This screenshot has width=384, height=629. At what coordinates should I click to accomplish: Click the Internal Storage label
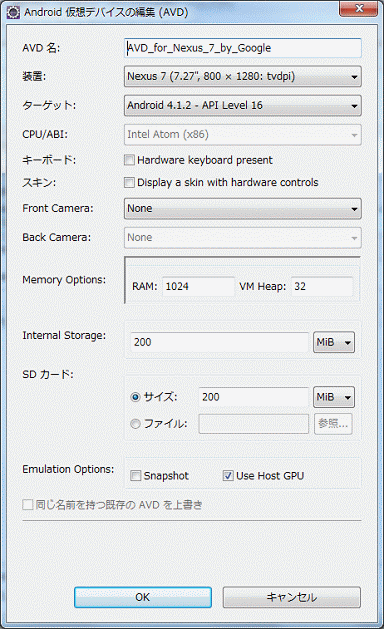click(x=64, y=335)
